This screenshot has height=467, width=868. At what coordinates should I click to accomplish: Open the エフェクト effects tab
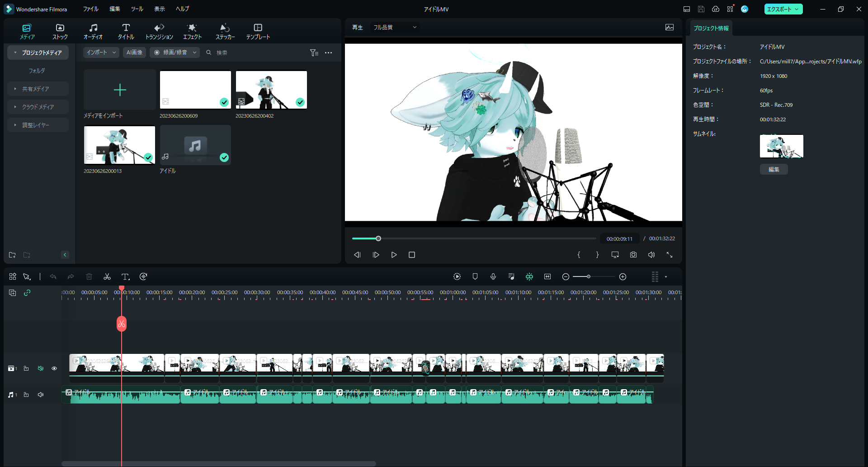192,32
